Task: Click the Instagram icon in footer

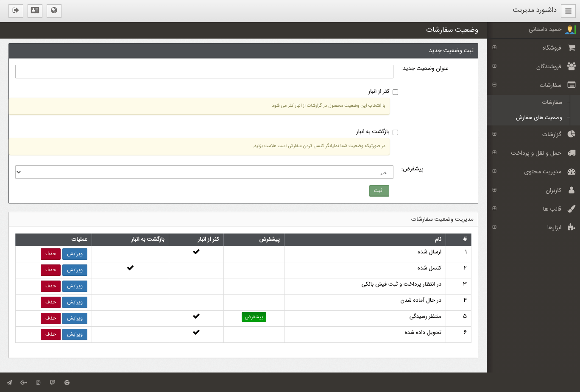Action: [x=38, y=383]
